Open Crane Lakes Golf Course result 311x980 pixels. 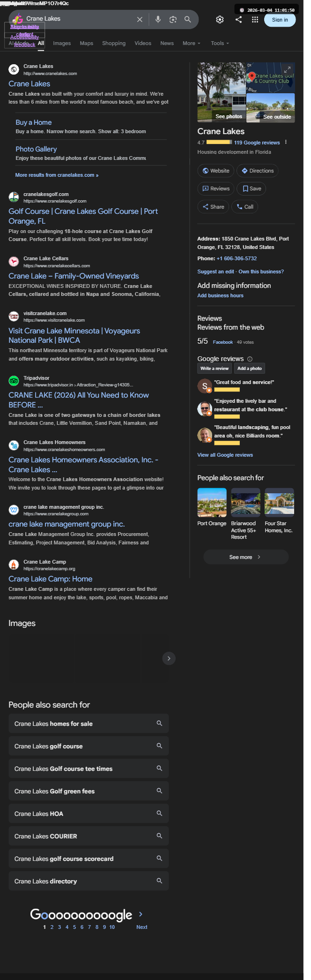[83, 216]
